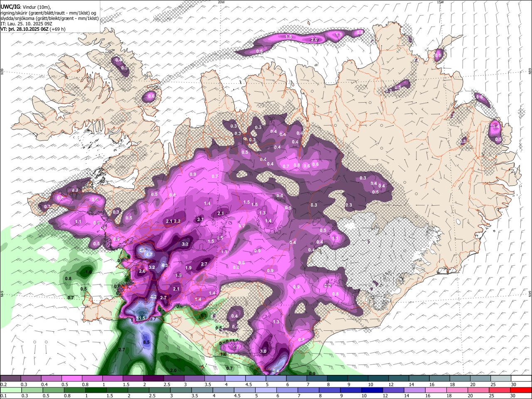Click the light pink 16–18 rain legend swatch

tap(435, 390)
